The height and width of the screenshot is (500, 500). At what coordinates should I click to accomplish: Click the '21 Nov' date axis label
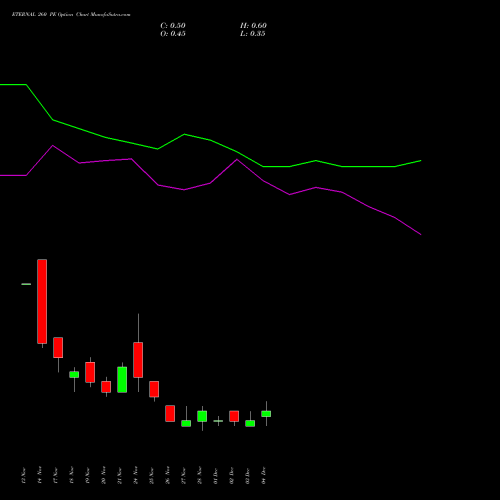pos(120,475)
